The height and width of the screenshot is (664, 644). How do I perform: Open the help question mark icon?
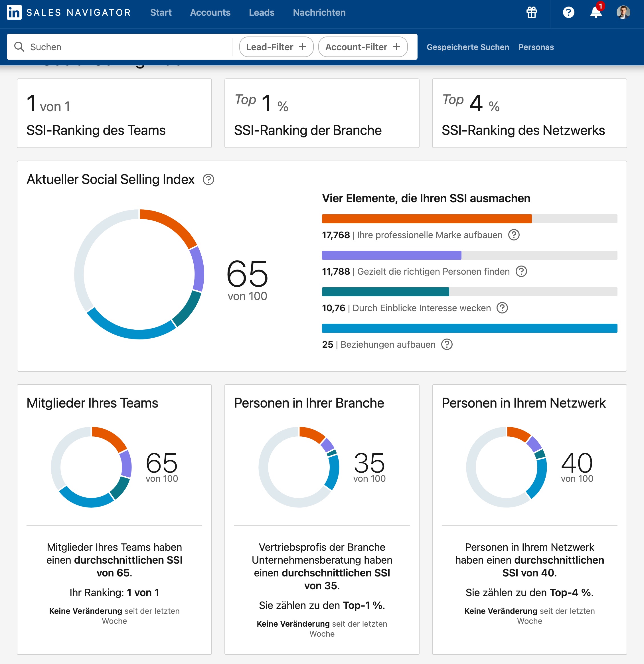pos(568,13)
